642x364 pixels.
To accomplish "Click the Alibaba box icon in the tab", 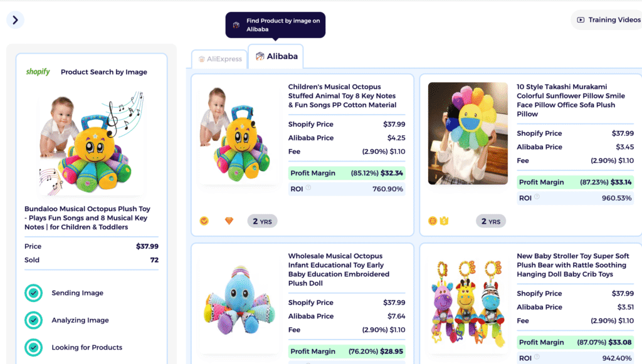I will [260, 56].
